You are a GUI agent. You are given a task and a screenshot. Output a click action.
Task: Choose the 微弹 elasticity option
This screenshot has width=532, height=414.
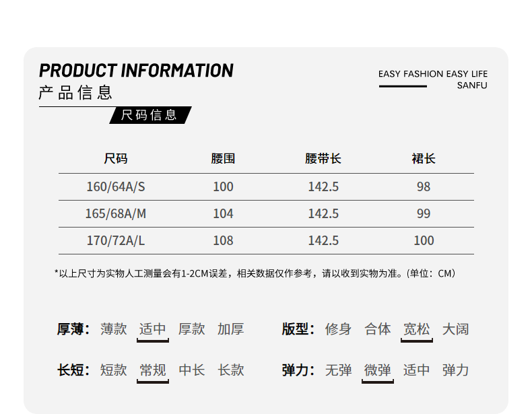[x=377, y=370]
